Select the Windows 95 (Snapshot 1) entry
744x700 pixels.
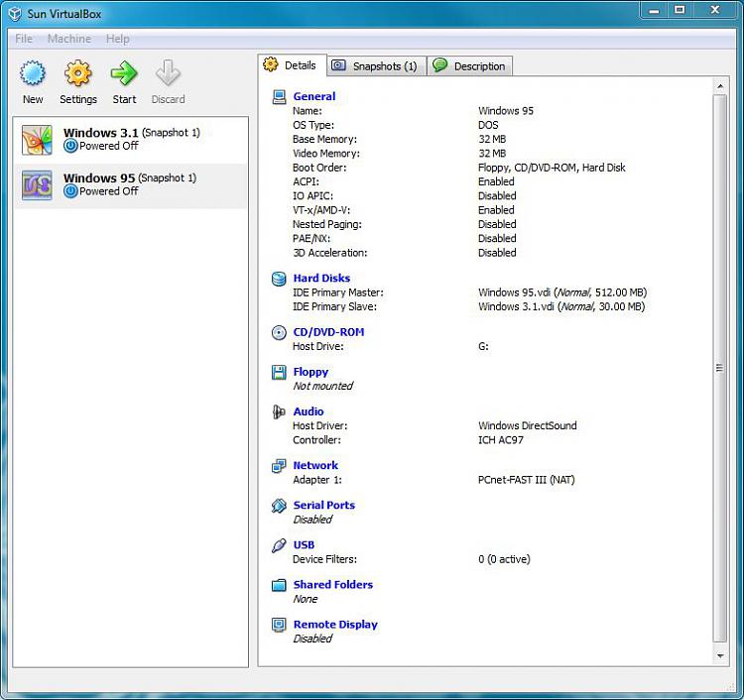[131, 186]
